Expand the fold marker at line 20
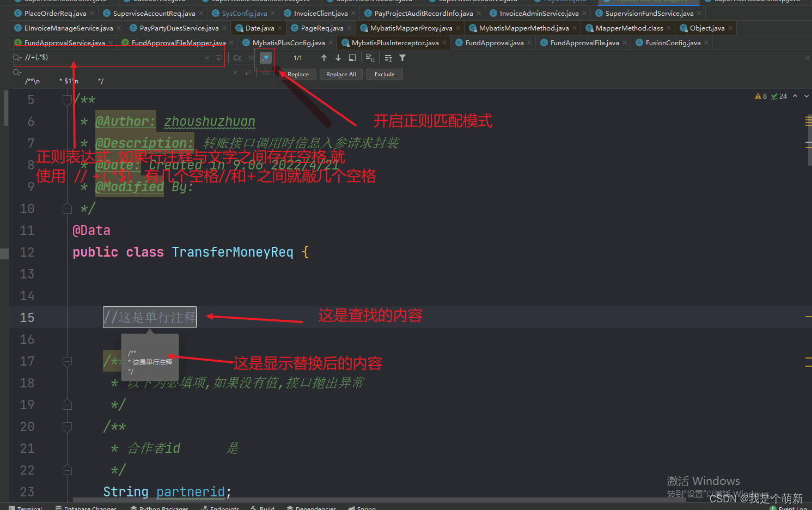Screen dimensions: 812x510 [x=67, y=427]
